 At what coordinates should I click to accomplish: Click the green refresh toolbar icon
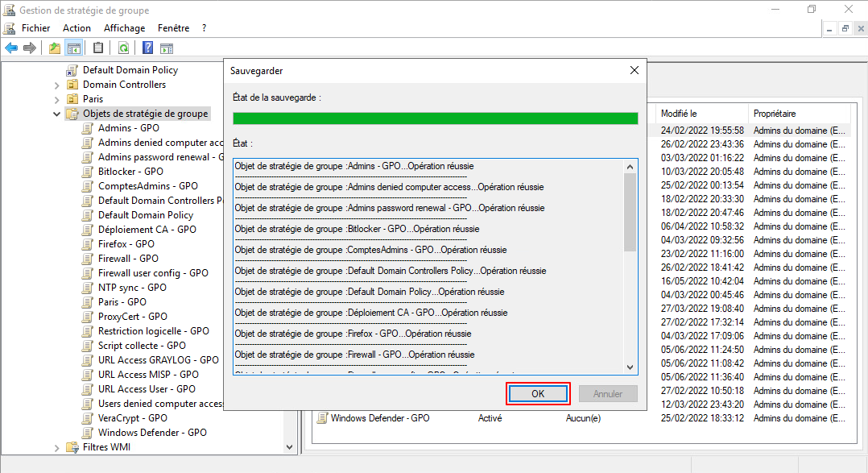tap(123, 48)
